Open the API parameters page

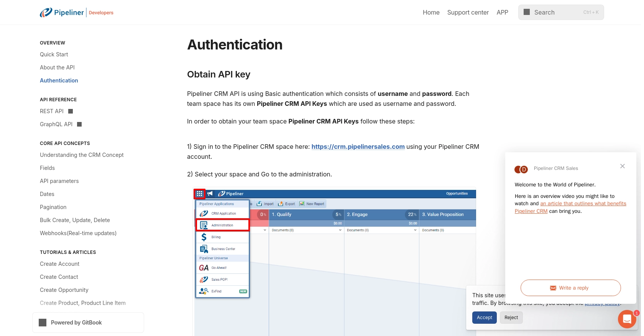[x=59, y=181]
